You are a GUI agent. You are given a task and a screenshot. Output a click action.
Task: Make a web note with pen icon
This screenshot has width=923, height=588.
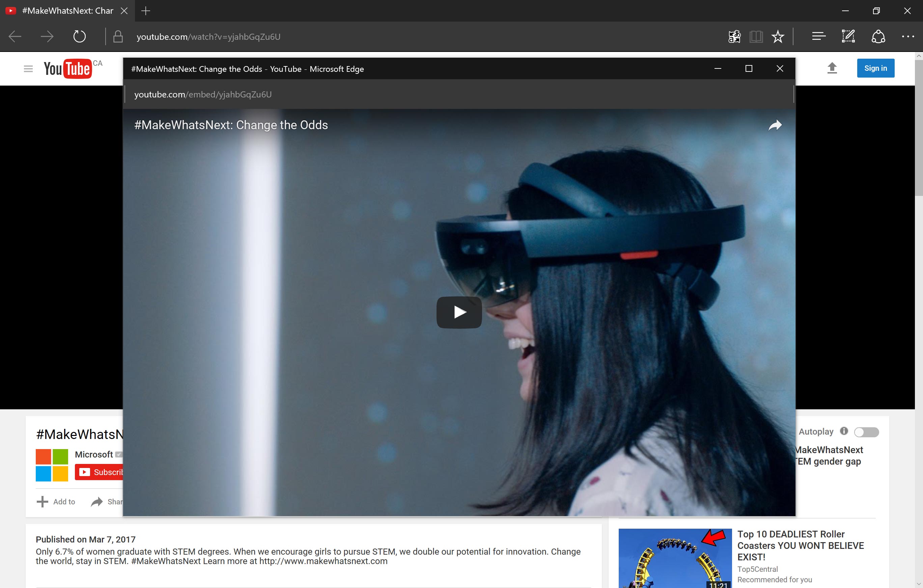click(x=848, y=37)
